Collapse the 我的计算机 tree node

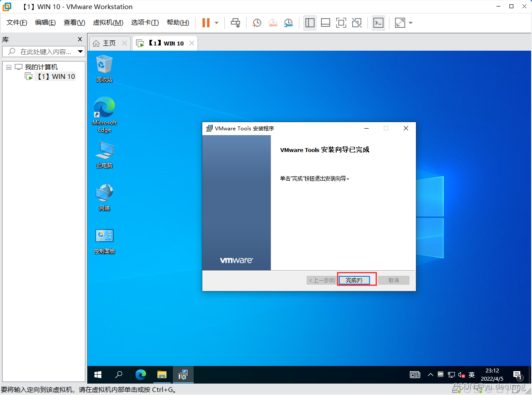point(9,67)
